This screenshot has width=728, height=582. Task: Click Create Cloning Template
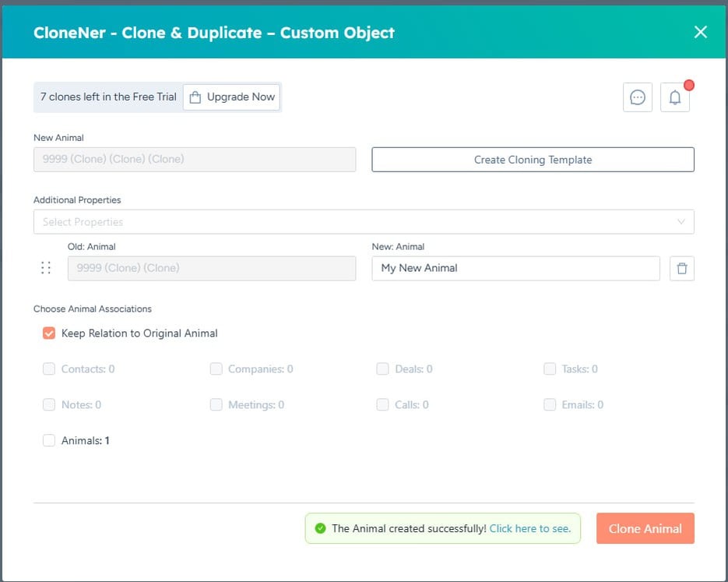pyautogui.click(x=533, y=160)
